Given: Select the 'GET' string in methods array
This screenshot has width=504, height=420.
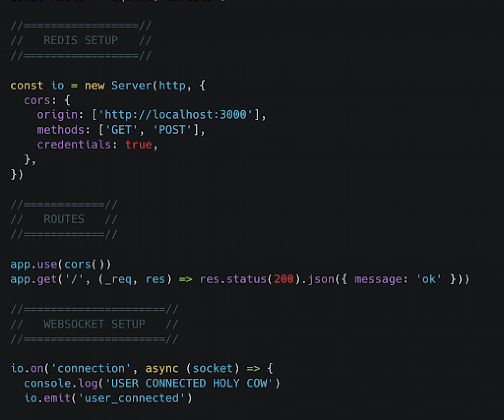Looking at the screenshot, I should point(121,130).
